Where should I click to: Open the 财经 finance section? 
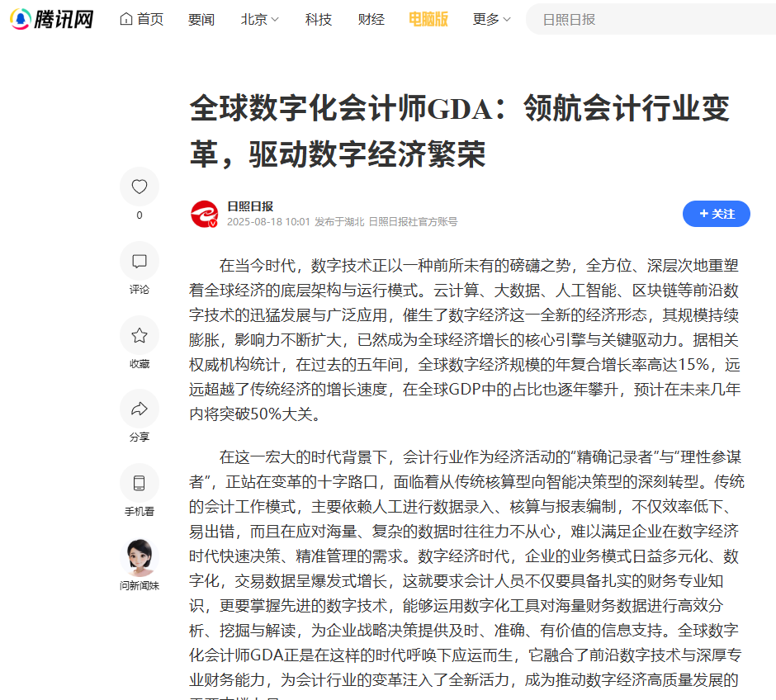(371, 19)
